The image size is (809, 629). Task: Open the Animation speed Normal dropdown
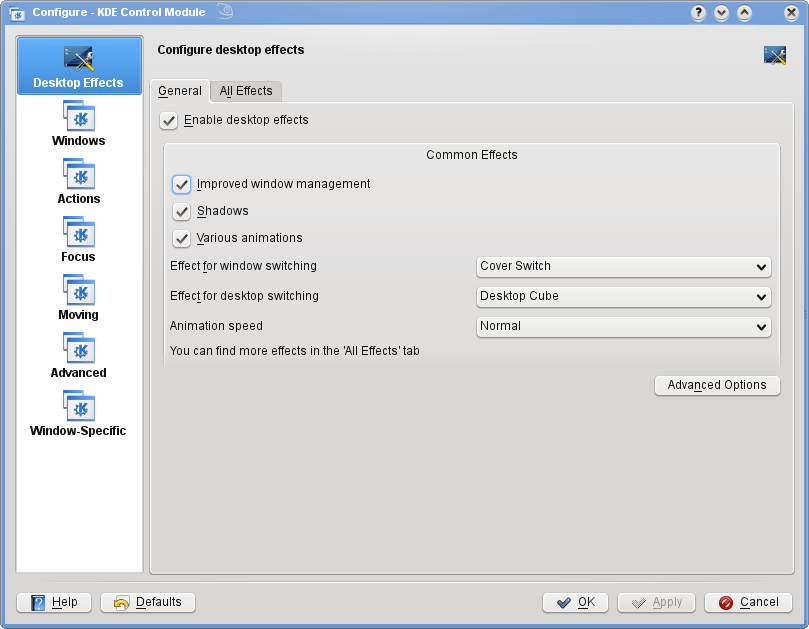pos(623,327)
